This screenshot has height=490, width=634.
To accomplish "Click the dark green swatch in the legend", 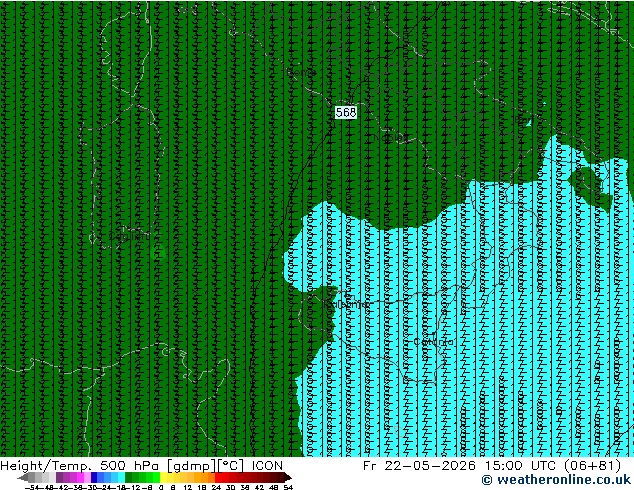I will point(129,477).
